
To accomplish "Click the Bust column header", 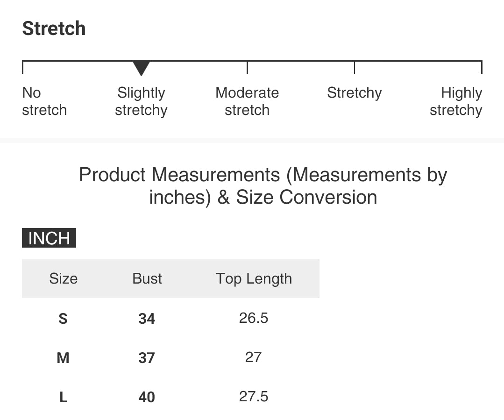I will 147,278.
